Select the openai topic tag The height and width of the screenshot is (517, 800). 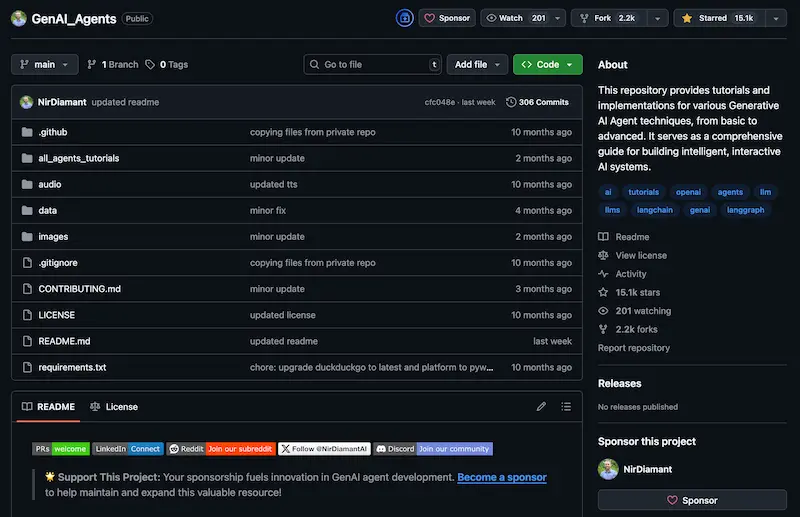[688, 192]
